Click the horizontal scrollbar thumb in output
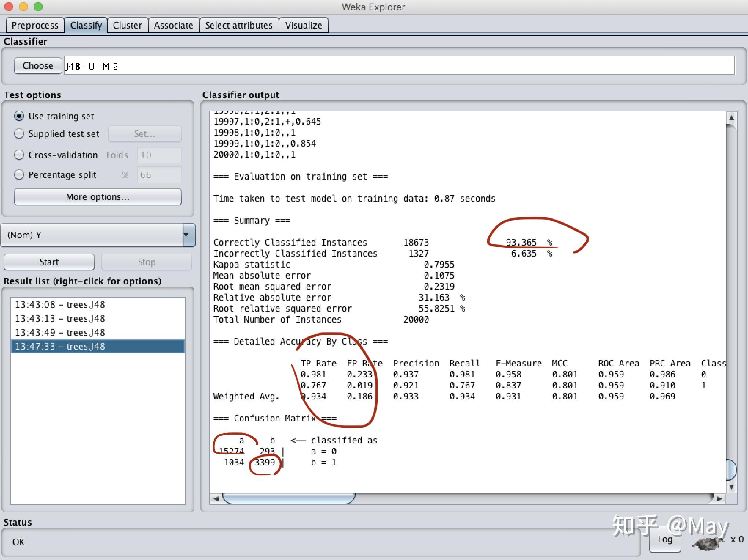 pos(288,499)
